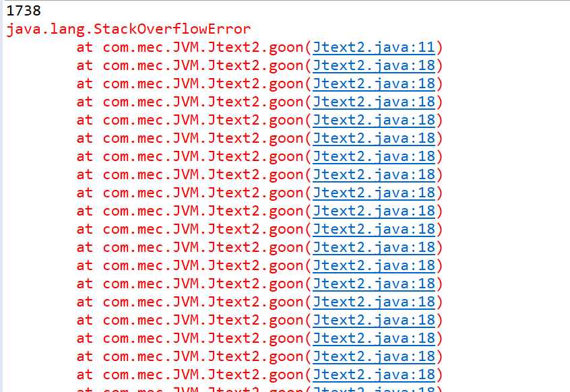The height and width of the screenshot is (392, 570).
Task: Follow the thirteenth Jtext2.java:18 link
Action: click(374, 284)
